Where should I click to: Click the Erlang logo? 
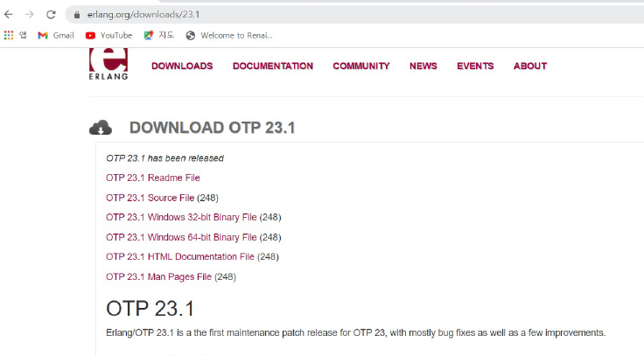(x=108, y=64)
